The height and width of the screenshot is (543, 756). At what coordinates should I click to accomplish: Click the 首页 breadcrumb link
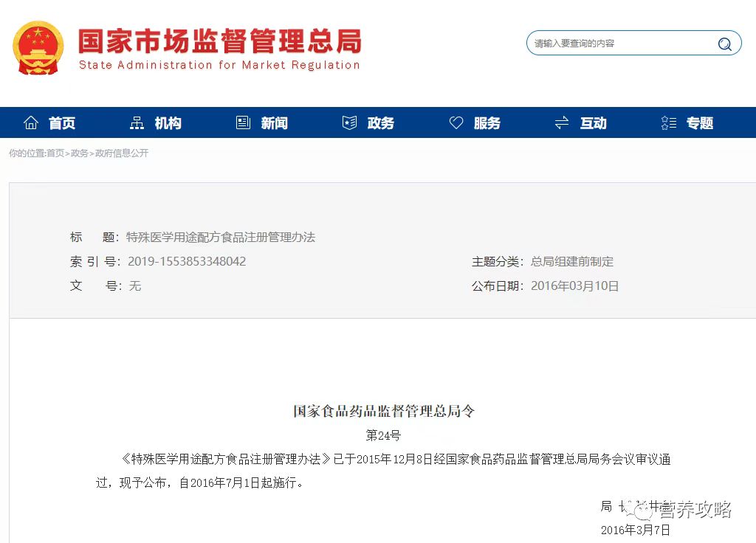coord(56,153)
